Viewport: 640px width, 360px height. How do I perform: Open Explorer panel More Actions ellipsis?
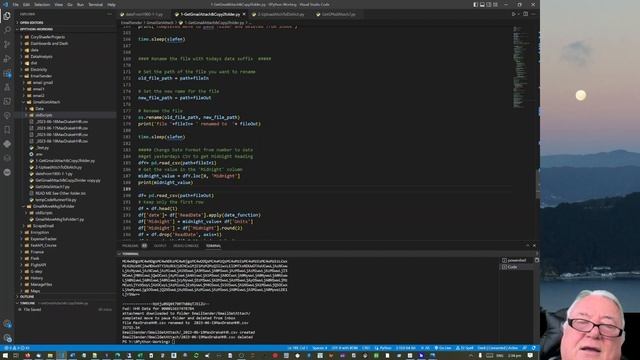[x=109, y=14]
